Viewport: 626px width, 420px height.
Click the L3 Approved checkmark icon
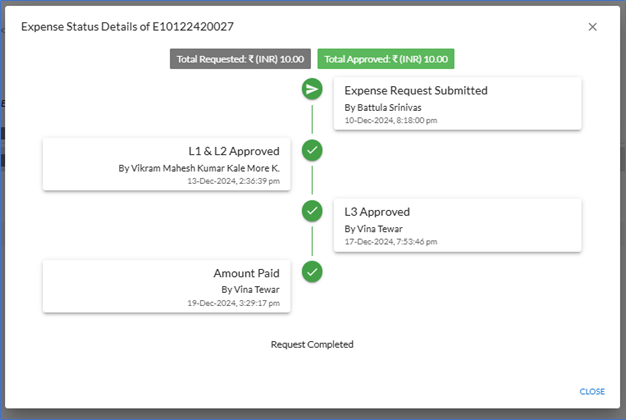click(x=312, y=211)
